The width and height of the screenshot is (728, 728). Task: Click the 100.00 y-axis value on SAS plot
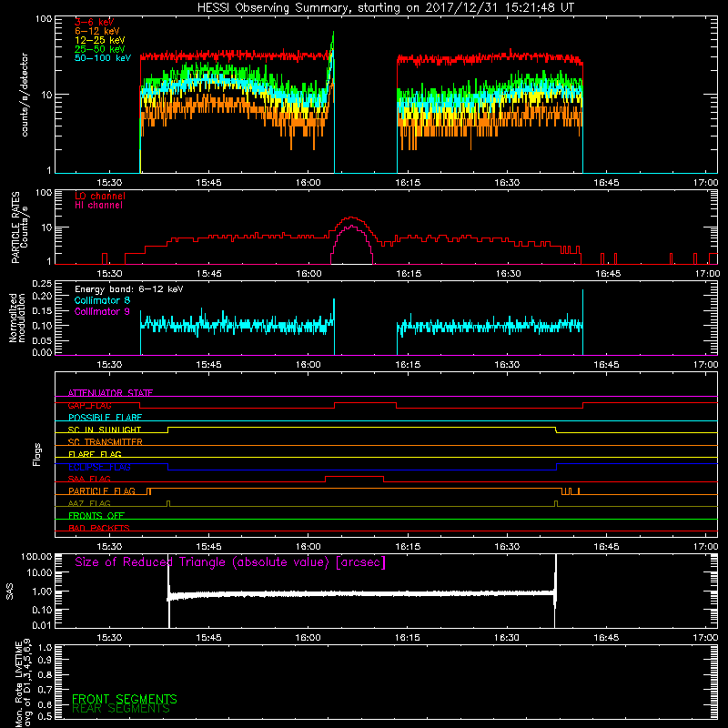[36, 556]
